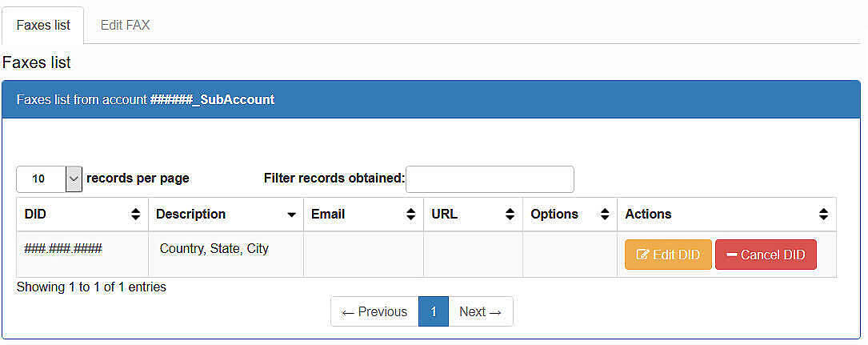The image size is (868, 345).
Task: Sort by Email column arrows icon
Action: (x=410, y=215)
